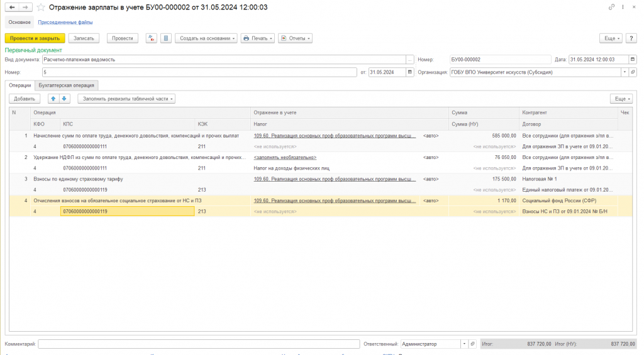This screenshot has height=355, width=644.
Task: Open the top Еще menu
Action: coord(611,38)
